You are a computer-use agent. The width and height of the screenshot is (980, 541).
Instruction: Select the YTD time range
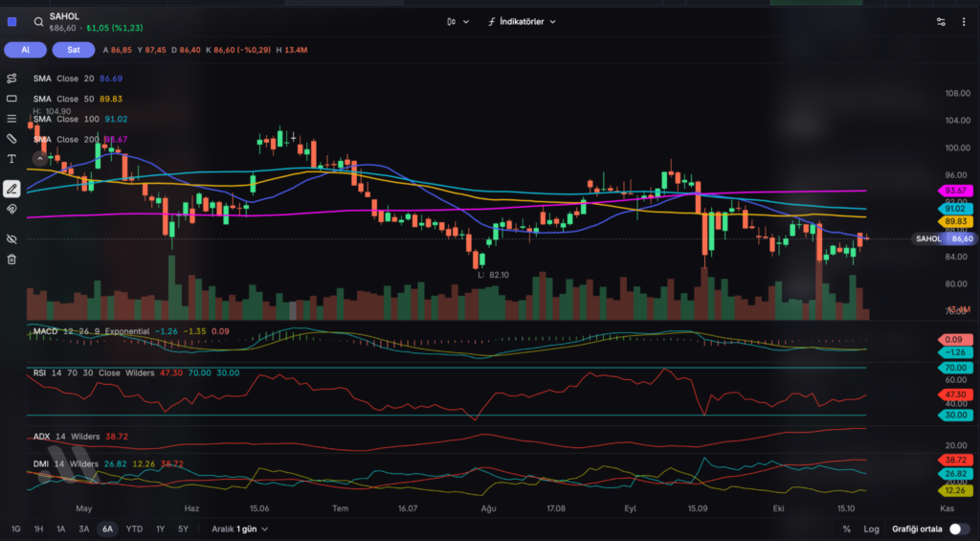pyautogui.click(x=134, y=530)
